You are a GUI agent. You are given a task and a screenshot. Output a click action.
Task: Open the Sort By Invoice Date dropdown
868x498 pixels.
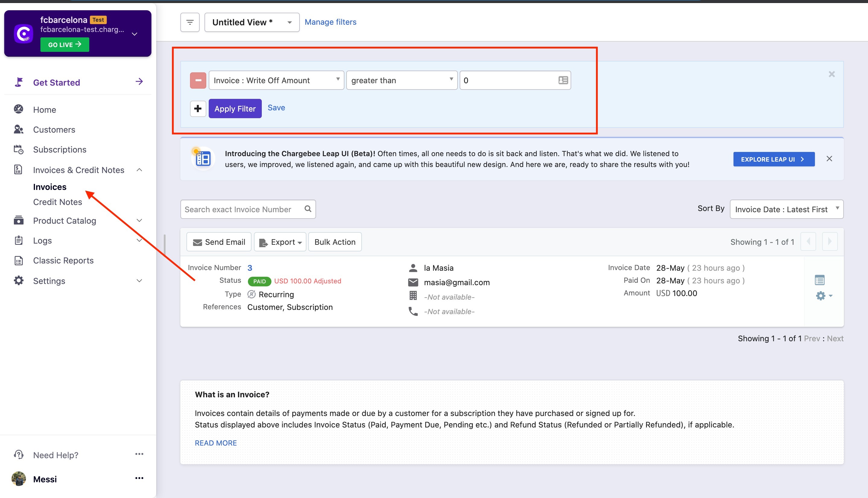click(786, 209)
